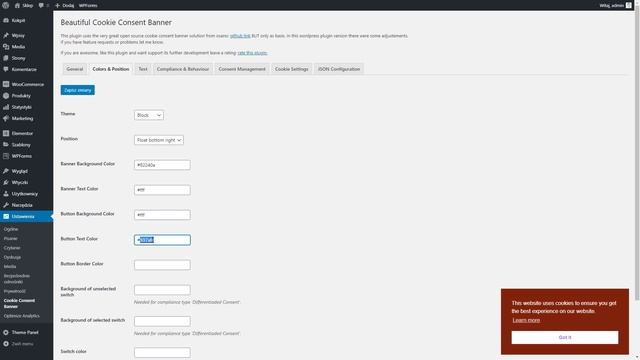Open the comments bubble in the admin bar
This screenshot has height=360, width=640.
click(x=41, y=5)
